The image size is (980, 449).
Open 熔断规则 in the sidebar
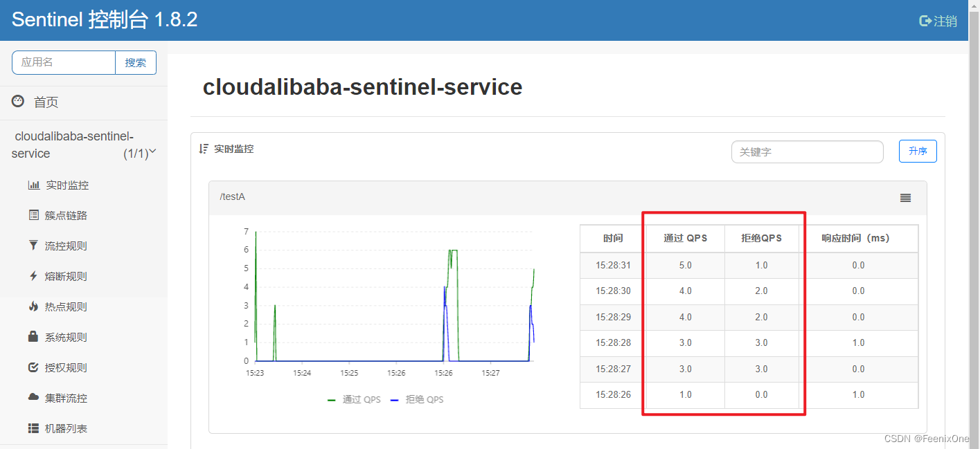click(x=66, y=277)
